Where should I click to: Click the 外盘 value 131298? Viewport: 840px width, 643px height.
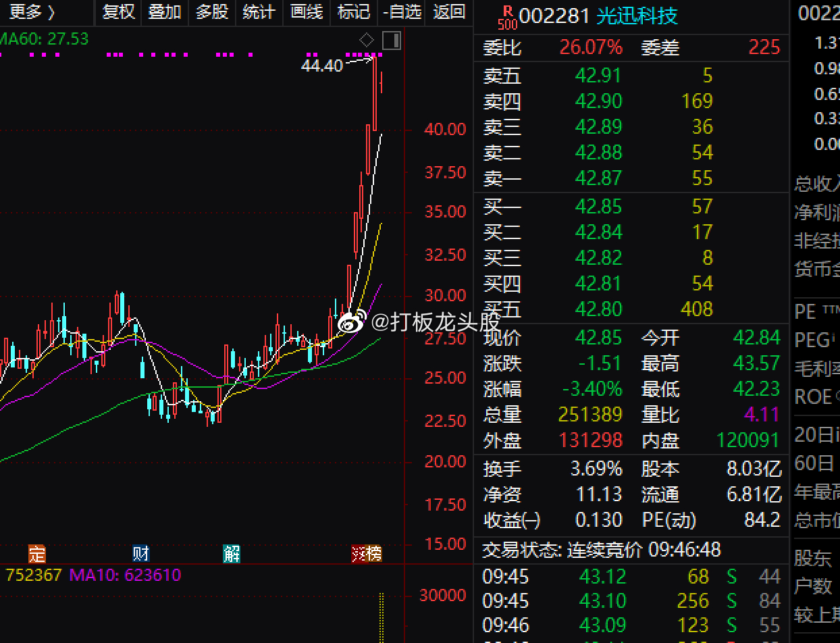(x=590, y=441)
